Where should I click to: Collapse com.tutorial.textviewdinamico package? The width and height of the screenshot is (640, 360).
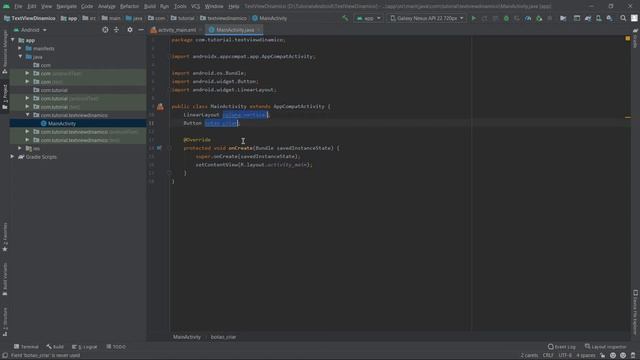click(27, 115)
